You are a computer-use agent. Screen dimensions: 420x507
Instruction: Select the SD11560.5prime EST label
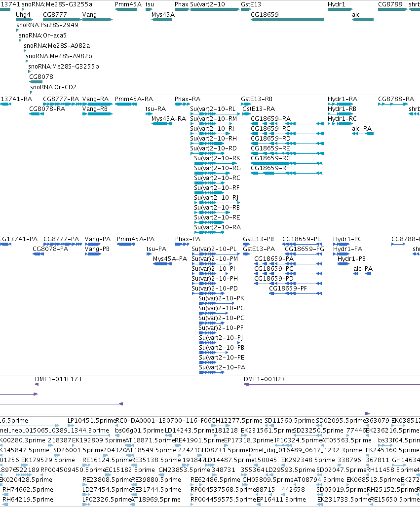[x=290, y=420]
